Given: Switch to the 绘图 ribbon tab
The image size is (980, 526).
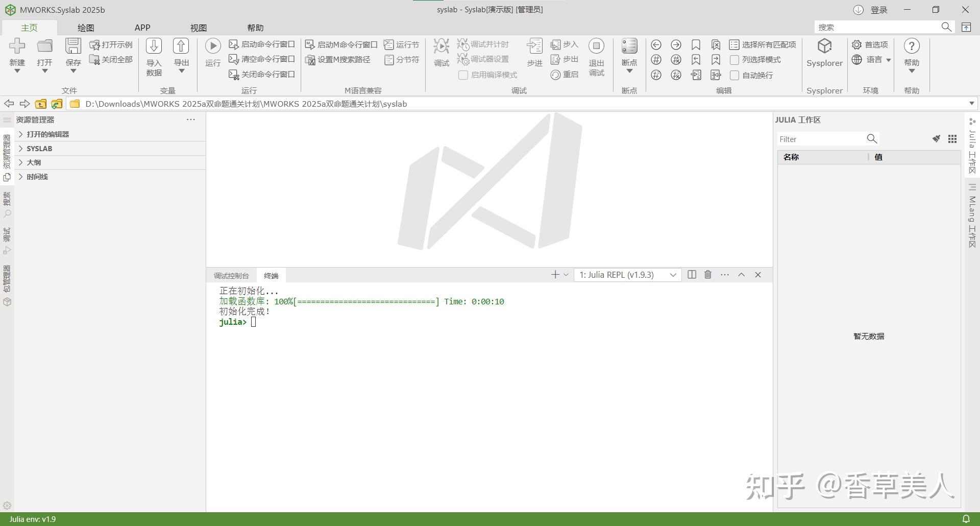Looking at the screenshot, I should (86, 28).
